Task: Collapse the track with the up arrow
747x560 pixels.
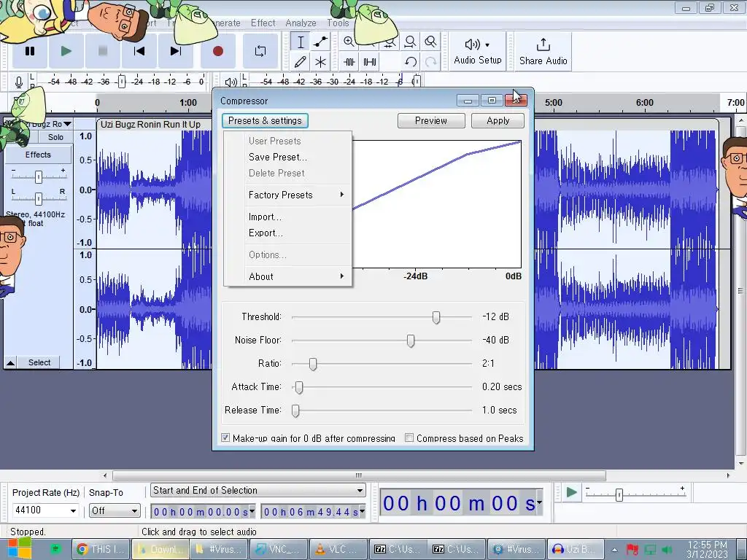Action: pos(10,363)
